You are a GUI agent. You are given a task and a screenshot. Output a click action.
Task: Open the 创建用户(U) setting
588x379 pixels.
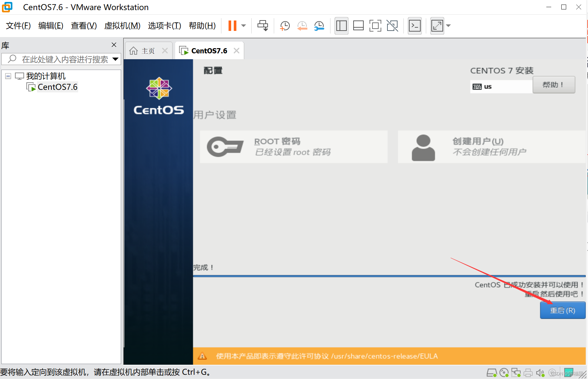(x=492, y=147)
